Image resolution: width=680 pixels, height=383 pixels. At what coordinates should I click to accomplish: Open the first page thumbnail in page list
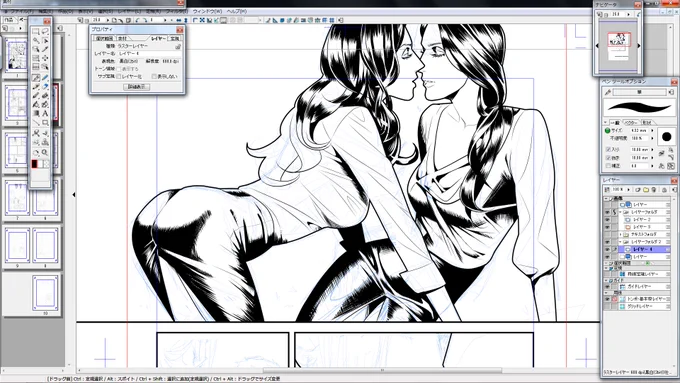pyautogui.click(x=17, y=56)
